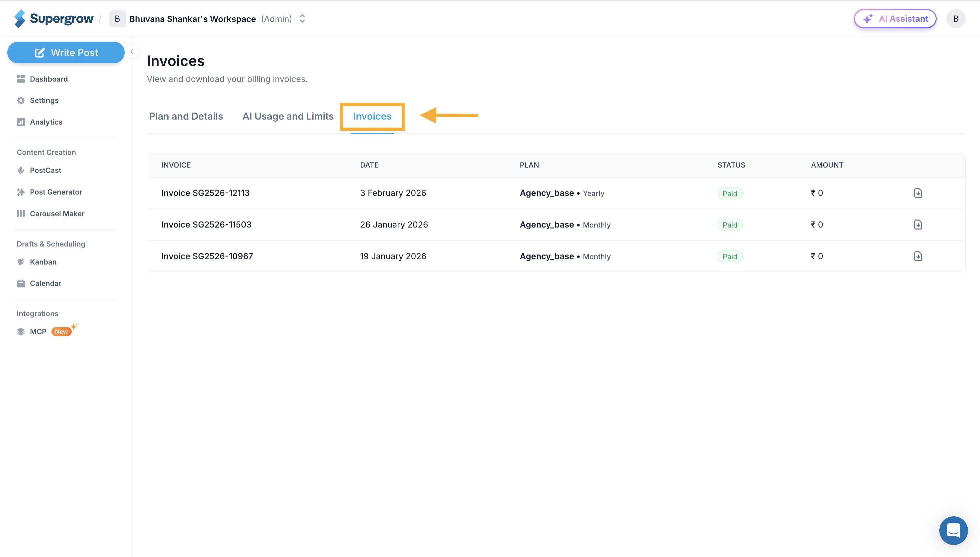Click workspace avatar B in header
980x557 pixels.
point(117,19)
